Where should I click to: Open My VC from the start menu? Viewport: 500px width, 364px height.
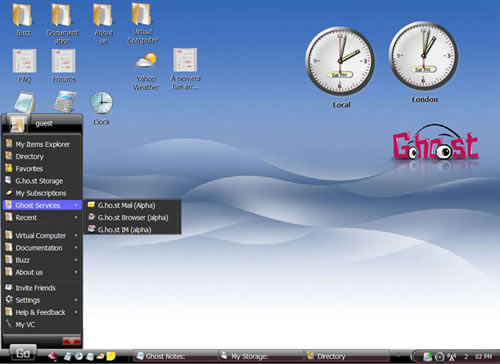click(x=42, y=324)
